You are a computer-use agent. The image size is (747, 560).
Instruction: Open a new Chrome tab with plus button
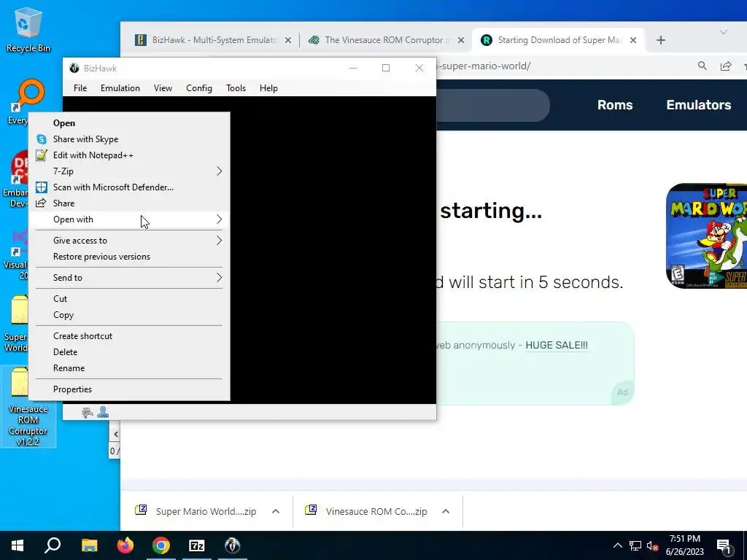[x=660, y=40]
